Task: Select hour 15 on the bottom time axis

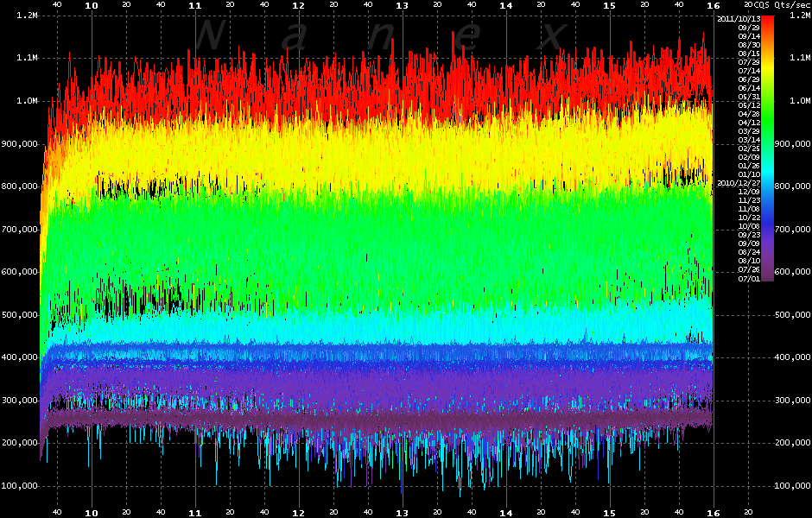Action: click(609, 512)
